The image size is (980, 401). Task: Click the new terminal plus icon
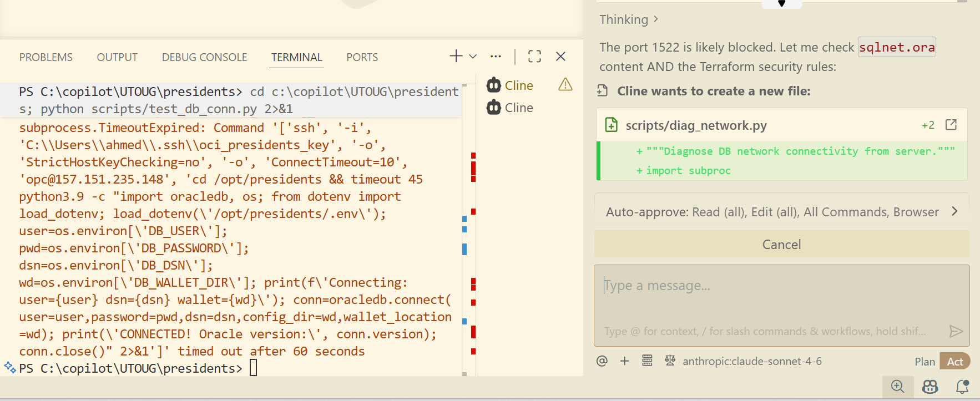point(456,56)
